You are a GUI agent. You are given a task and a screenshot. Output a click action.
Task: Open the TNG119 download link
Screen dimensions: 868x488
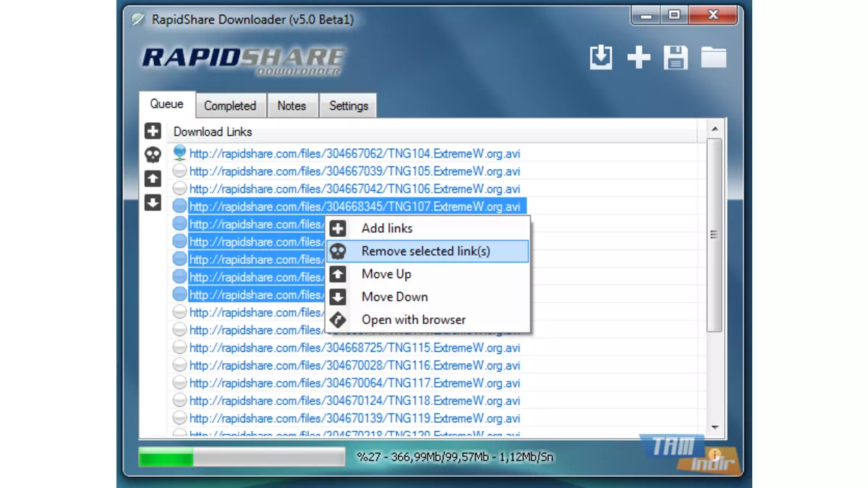pos(354,418)
